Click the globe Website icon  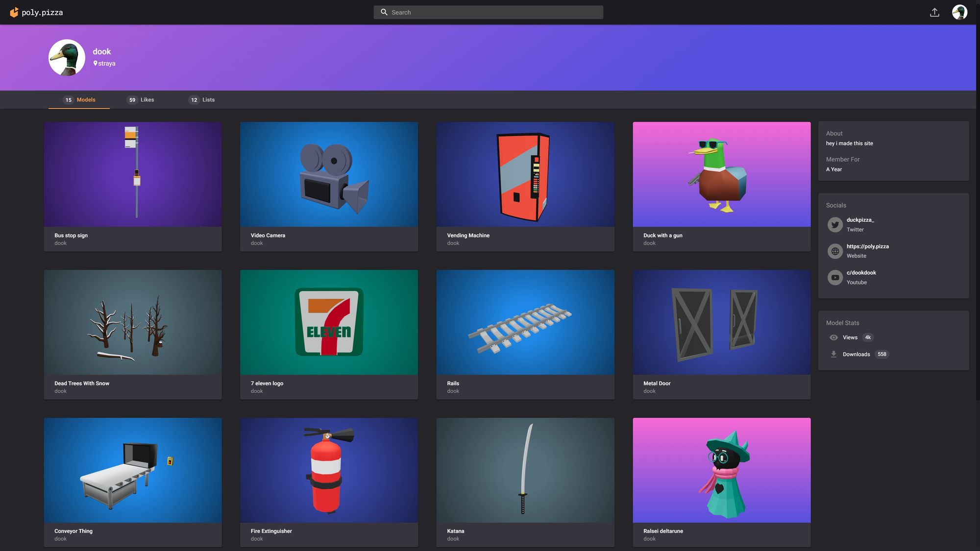(835, 251)
